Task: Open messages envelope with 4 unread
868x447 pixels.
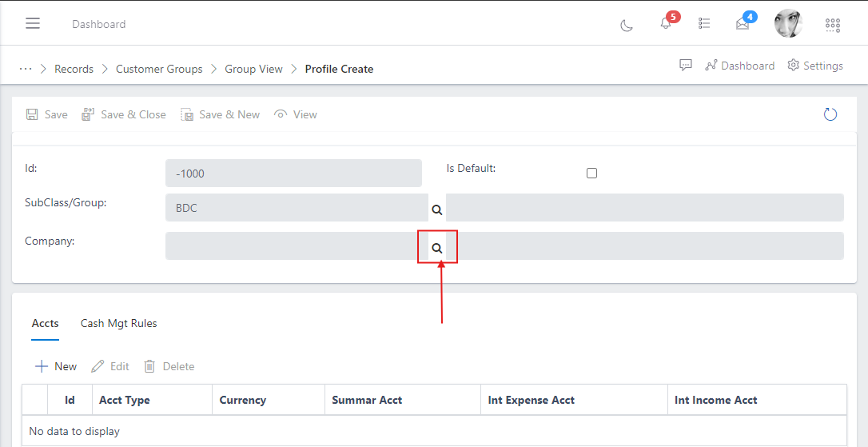Action: click(x=743, y=24)
